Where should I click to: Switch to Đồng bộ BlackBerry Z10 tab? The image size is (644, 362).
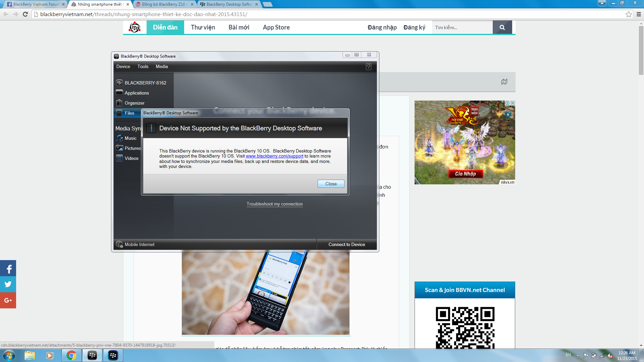pos(165,4)
